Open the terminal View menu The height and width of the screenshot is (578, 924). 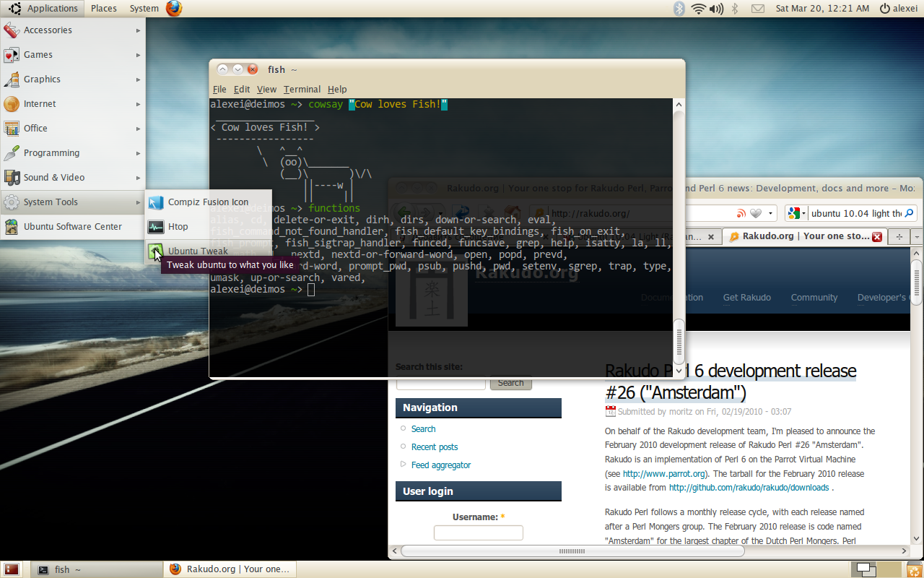[x=266, y=90]
